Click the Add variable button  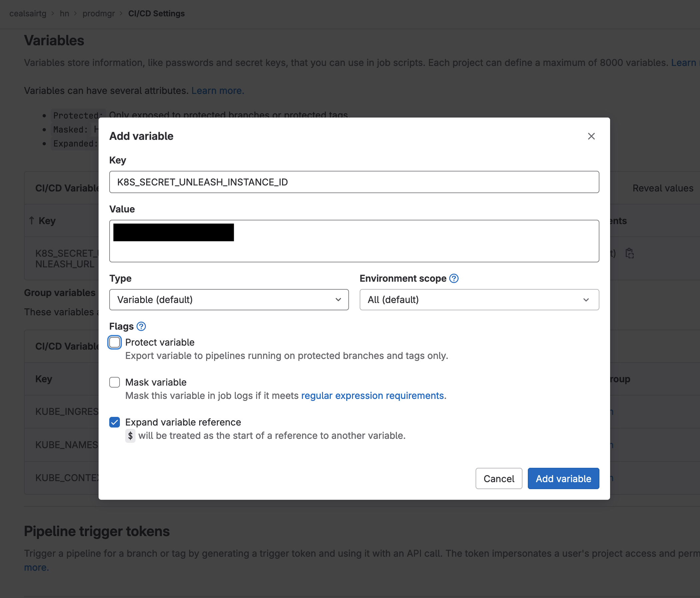pyautogui.click(x=563, y=478)
